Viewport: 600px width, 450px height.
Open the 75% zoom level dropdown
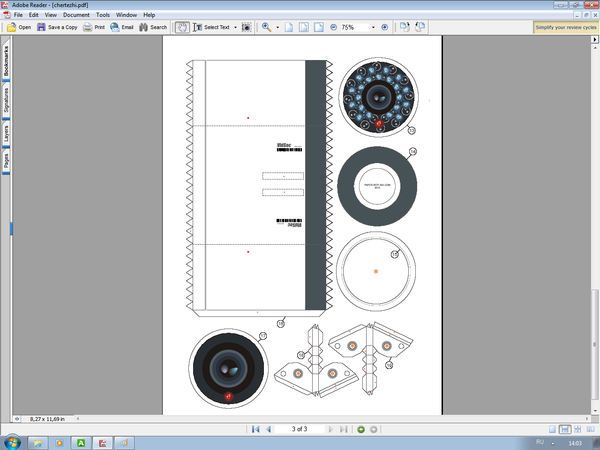(x=373, y=27)
